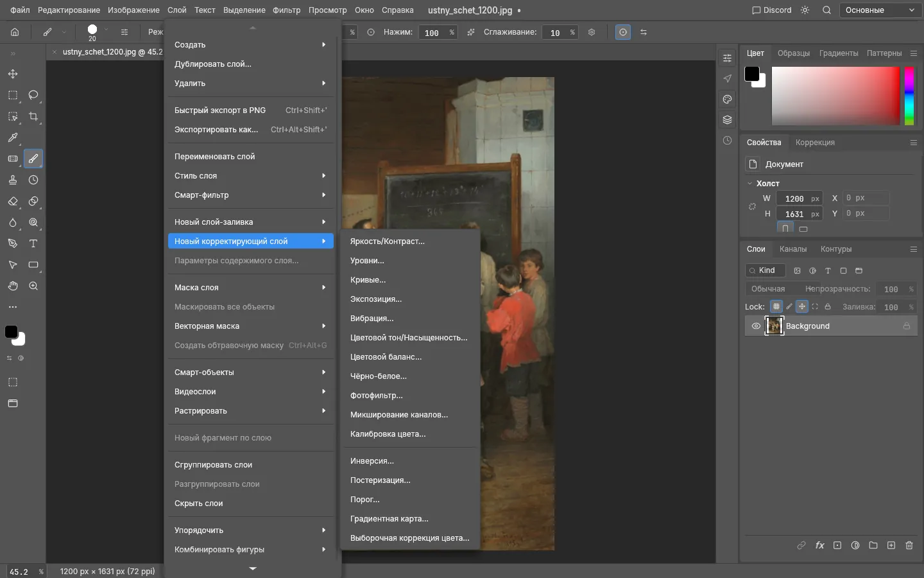The image size is (924, 578).
Task: Click the new layer icon in Layers panel
Action: (x=891, y=545)
